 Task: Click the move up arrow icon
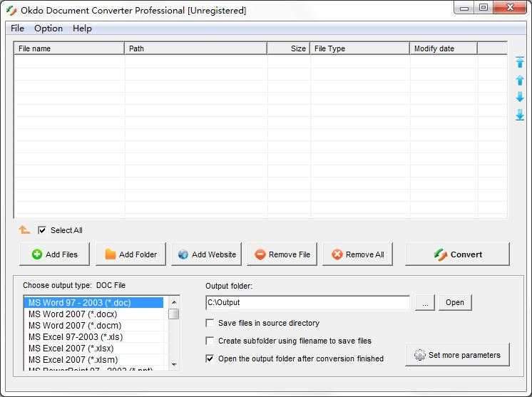pos(520,81)
